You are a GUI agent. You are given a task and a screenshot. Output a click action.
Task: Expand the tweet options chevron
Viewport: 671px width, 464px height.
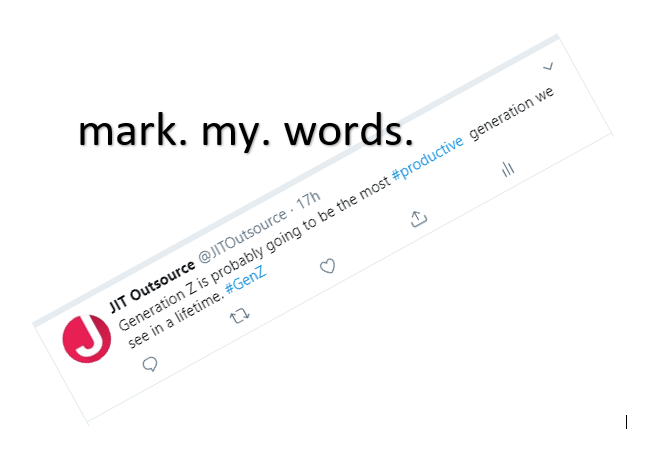(547, 67)
